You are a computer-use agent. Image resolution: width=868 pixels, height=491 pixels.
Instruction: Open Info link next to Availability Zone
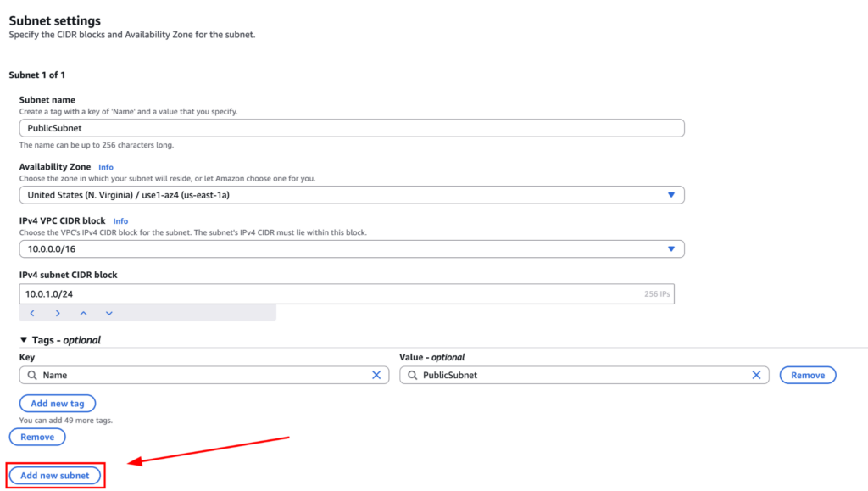[x=105, y=167]
